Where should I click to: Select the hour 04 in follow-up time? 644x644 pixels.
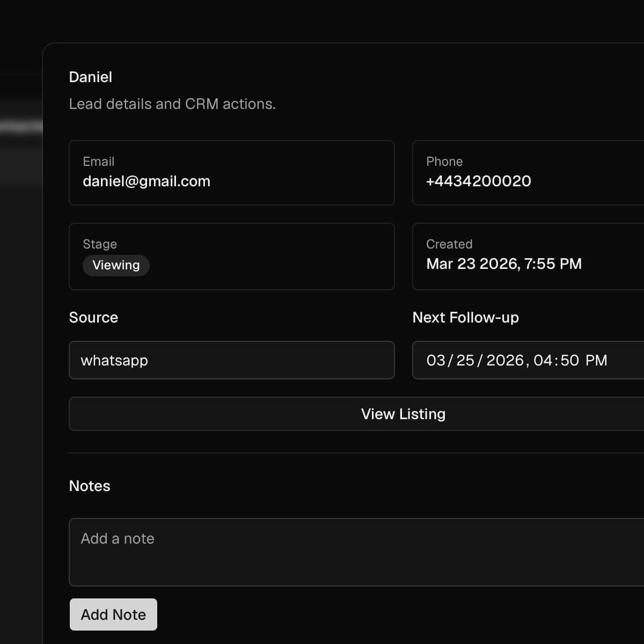pyautogui.click(x=543, y=360)
